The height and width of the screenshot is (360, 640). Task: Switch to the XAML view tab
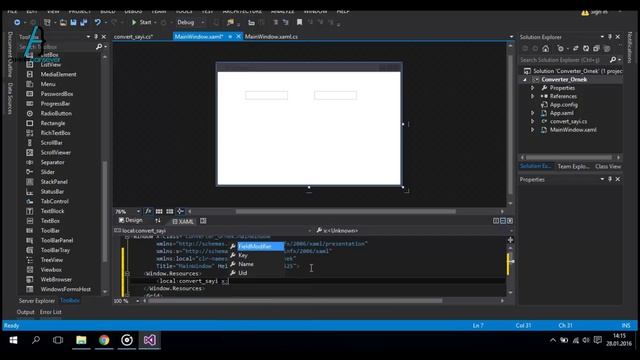(183, 221)
